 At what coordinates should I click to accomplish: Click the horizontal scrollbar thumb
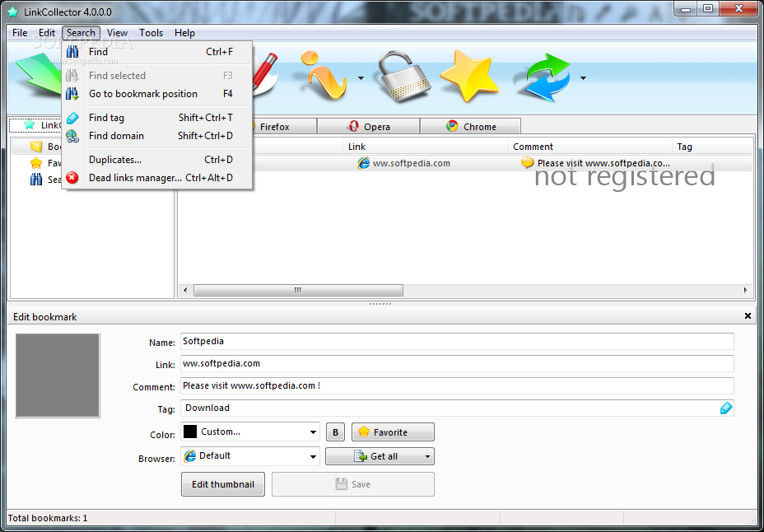[x=298, y=291]
